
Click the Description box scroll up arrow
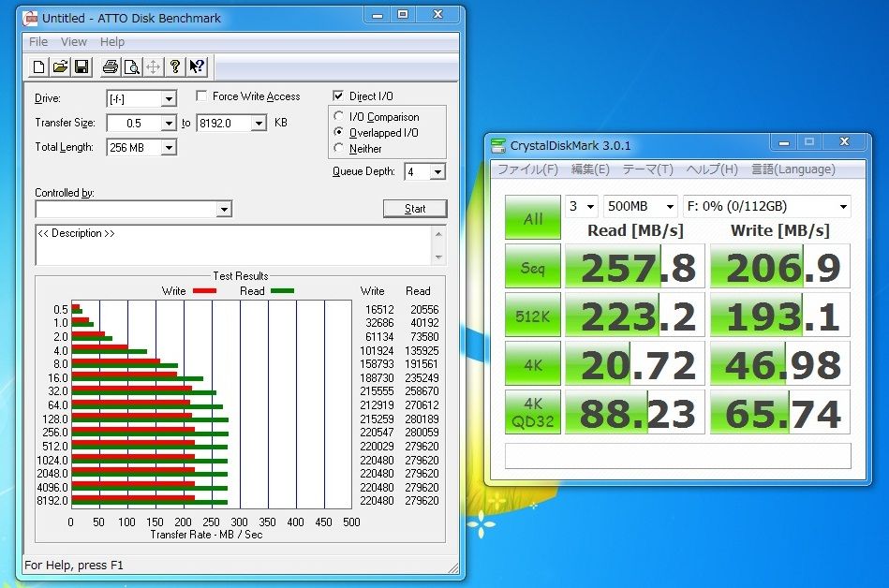[x=438, y=233]
